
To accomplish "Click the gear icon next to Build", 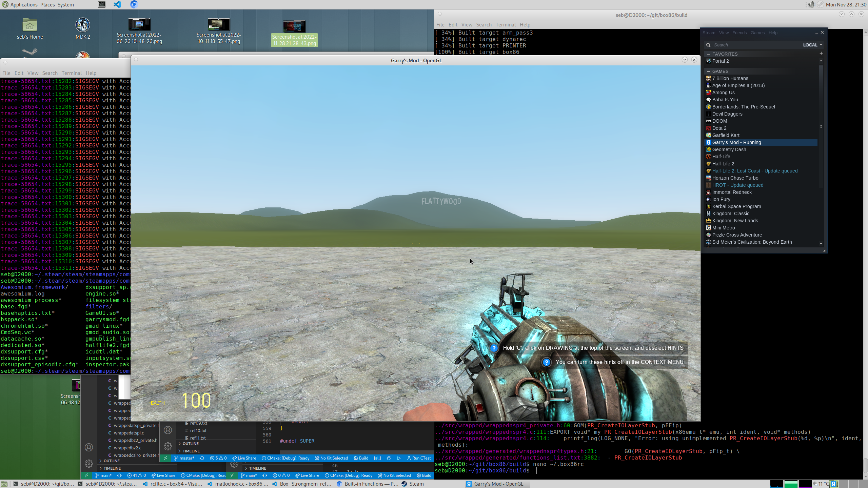I will (x=356, y=458).
